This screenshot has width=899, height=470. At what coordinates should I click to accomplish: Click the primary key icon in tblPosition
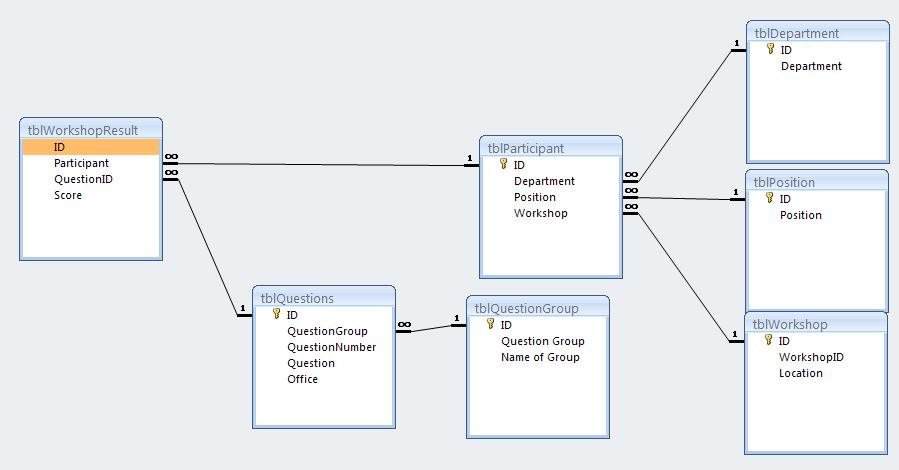click(769, 198)
